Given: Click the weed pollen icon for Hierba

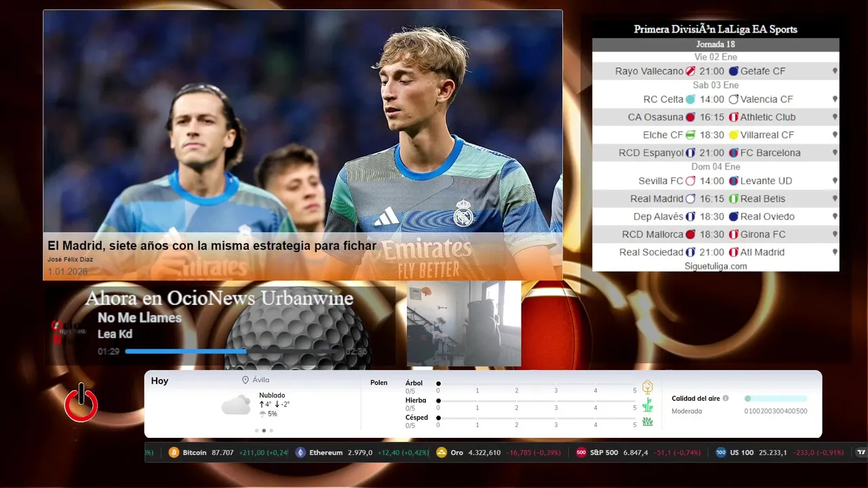Looking at the screenshot, I should [648, 405].
